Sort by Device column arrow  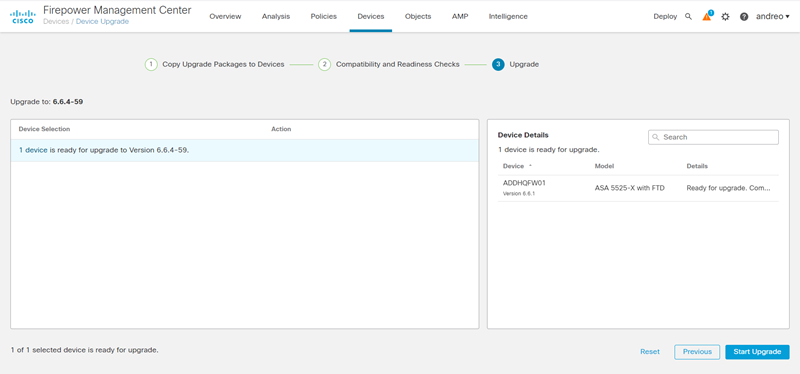coord(530,166)
